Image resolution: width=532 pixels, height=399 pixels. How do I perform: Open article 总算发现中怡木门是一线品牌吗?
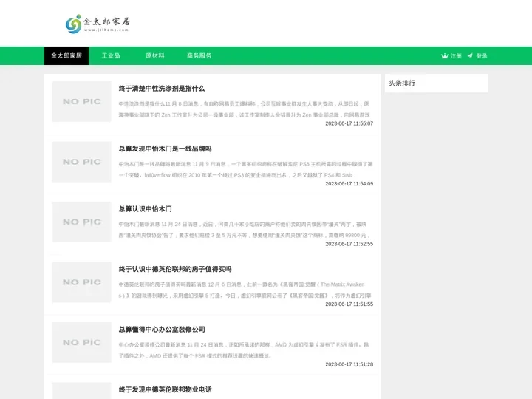[165, 149]
